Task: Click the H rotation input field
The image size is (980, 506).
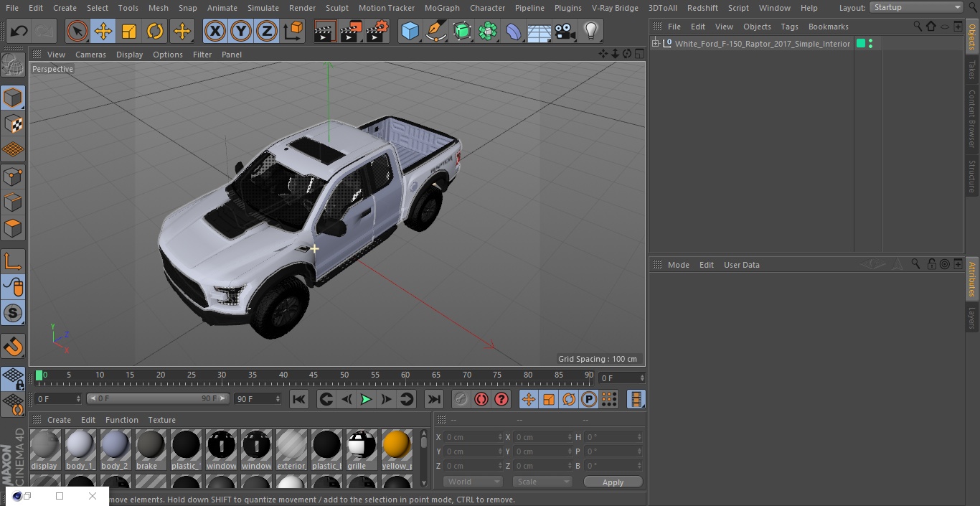Action: [613, 436]
